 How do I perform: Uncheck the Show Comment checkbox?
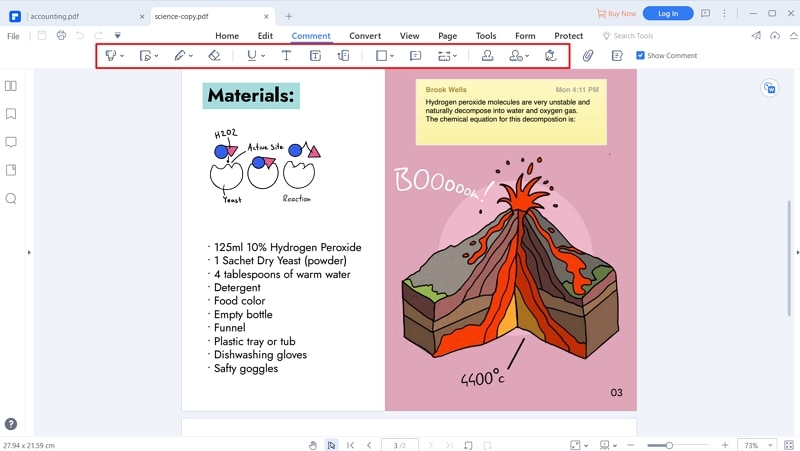(640, 55)
